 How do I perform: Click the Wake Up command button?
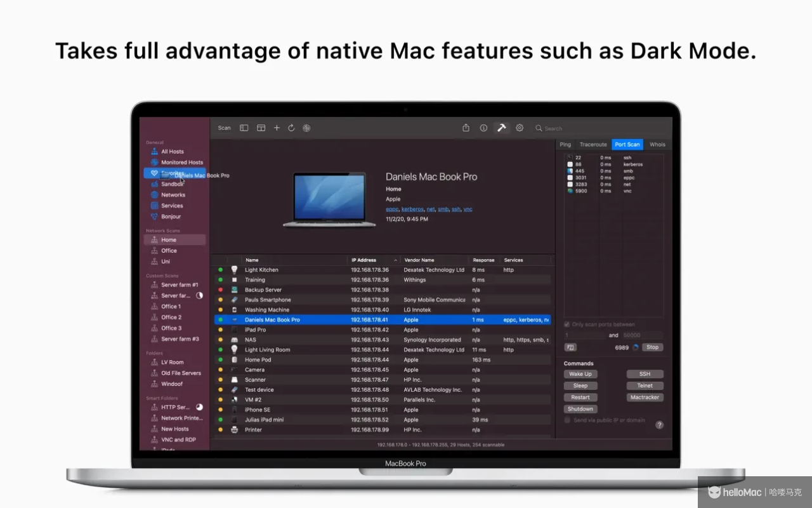580,374
